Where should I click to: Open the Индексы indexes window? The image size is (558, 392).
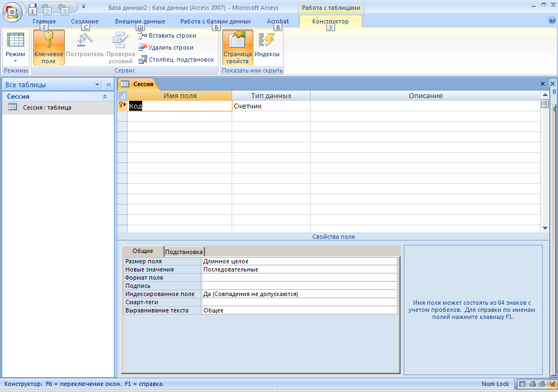(267, 44)
